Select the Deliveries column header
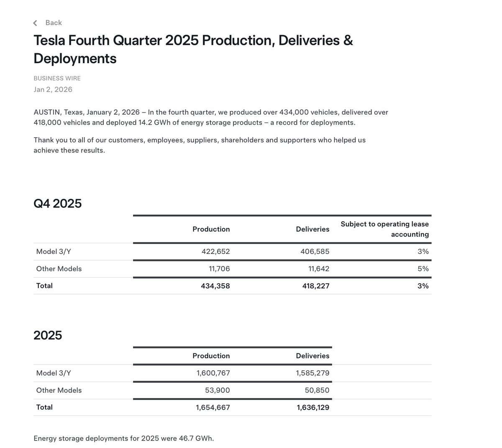502x448 pixels. [x=312, y=229]
